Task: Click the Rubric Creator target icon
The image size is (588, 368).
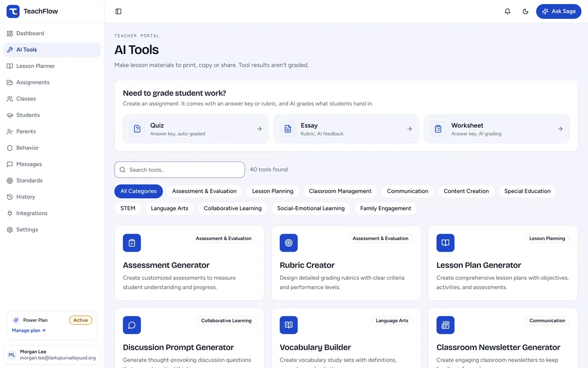Action: coord(289,243)
